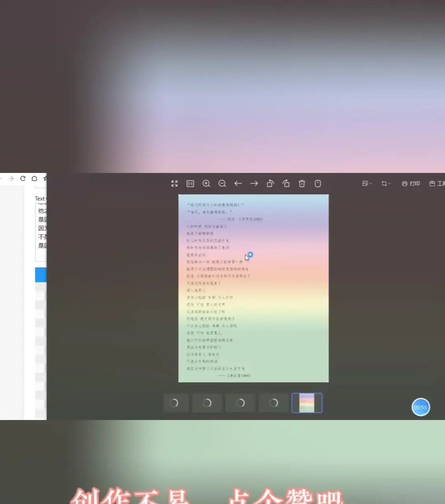Go to the next image
445x504 pixels.
coord(254,184)
